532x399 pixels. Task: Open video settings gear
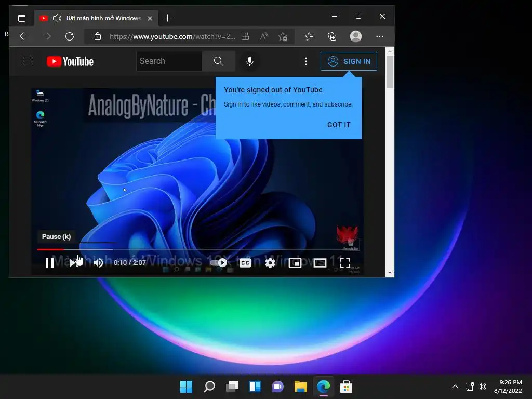point(270,262)
